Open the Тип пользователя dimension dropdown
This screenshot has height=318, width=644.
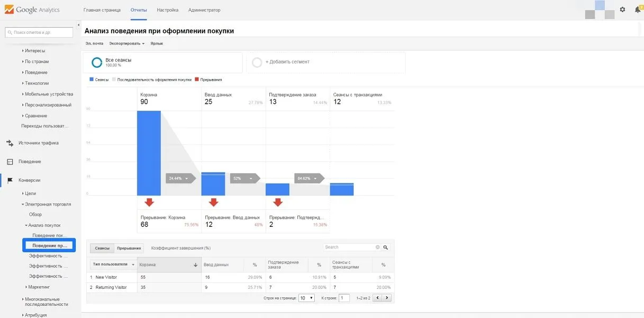coord(113,264)
